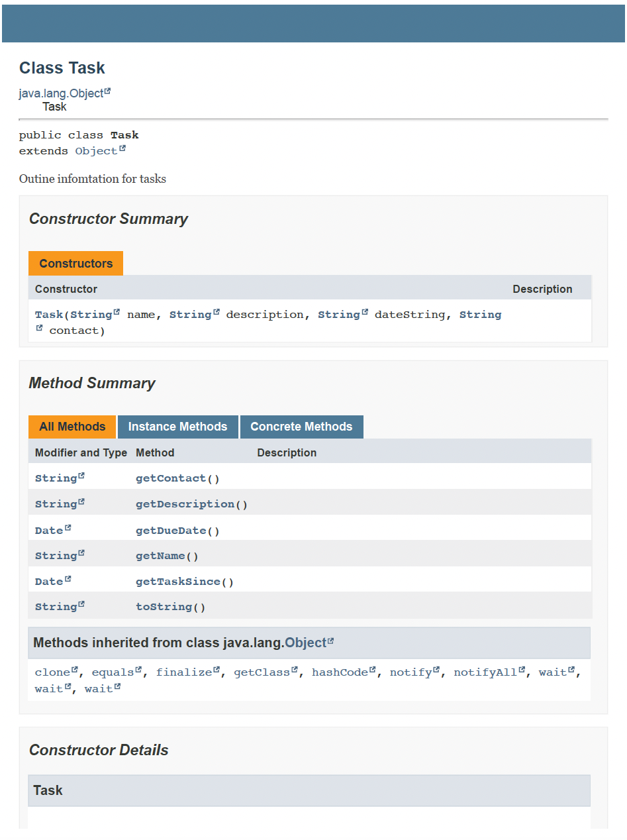
Task: Open the getDescription() method link
Action: (185, 503)
